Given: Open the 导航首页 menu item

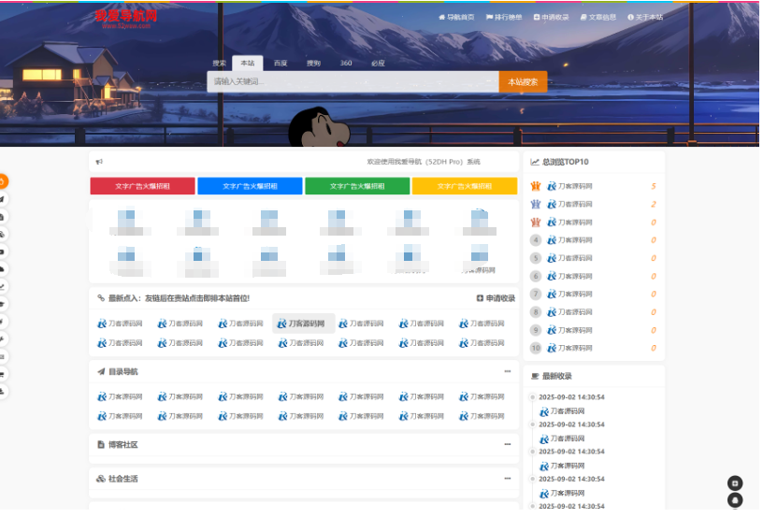Looking at the screenshot, I should pos(456,17).
